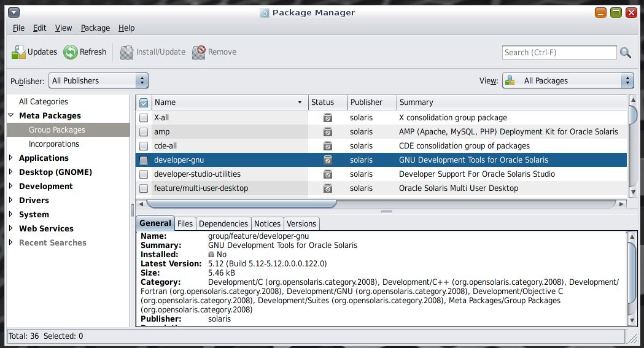Image resolution: width=644 pixels, height=348 pixels.
Task: Expand the Web Services category
Action: pyautogui.click(x=11, y=228)
